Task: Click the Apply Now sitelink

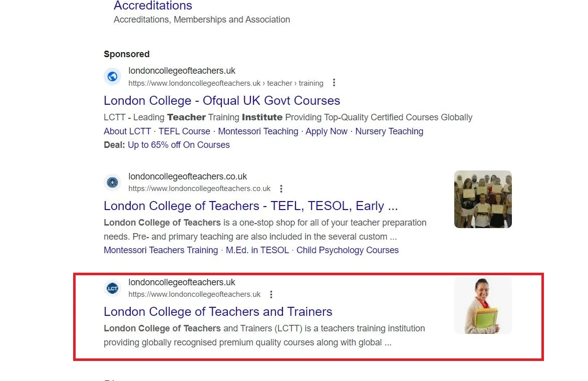Action: click(326, 131)
